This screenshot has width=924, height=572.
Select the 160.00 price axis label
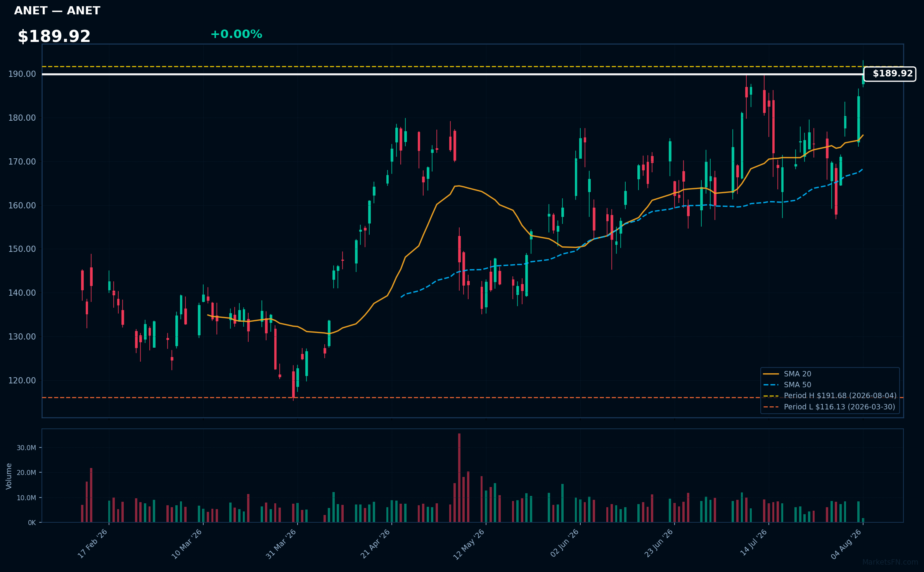coord(22,206)
